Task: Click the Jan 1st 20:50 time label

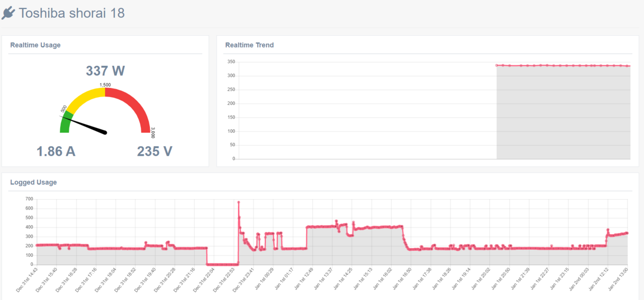Action: click(x=501, y=279)
